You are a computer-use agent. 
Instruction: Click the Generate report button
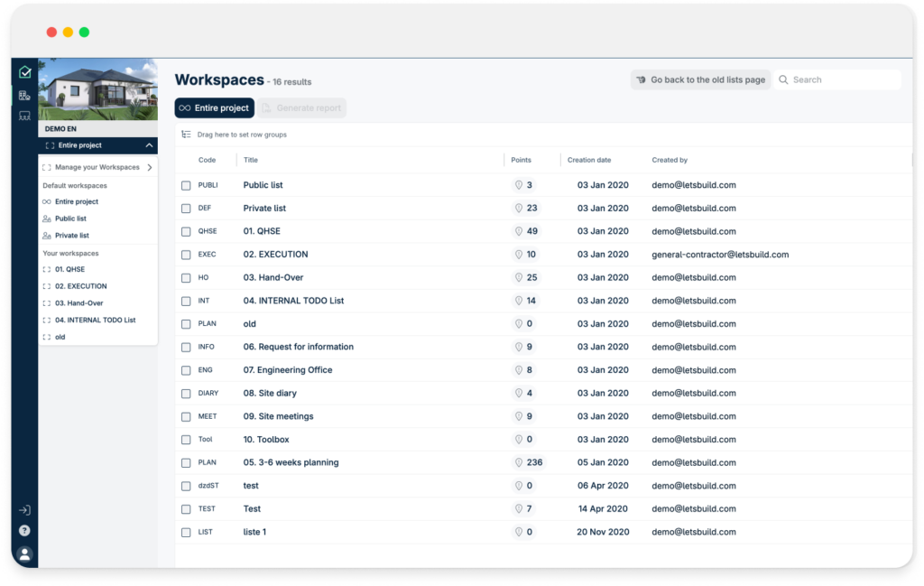tap(304, 107)
